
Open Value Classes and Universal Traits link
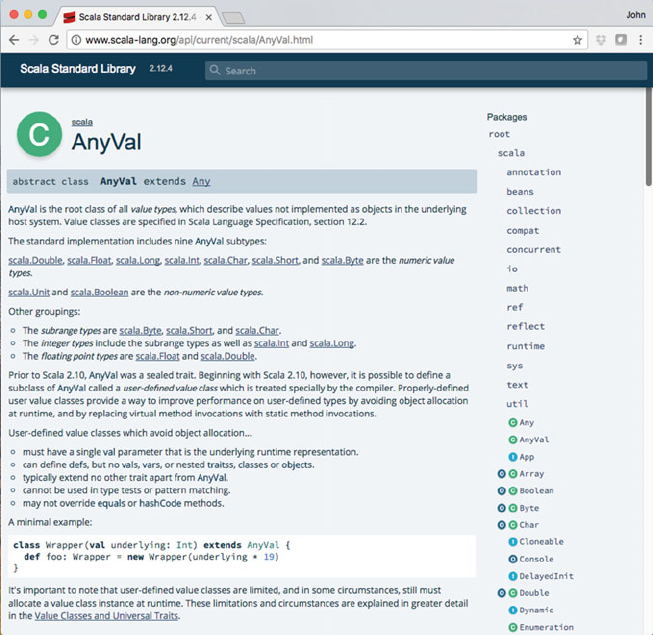(x=106, y=615)
